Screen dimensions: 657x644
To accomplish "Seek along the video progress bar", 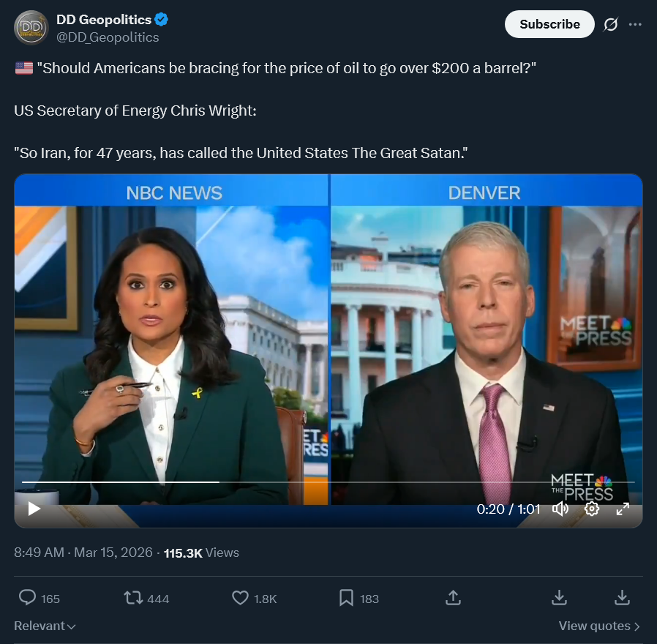I will 328,482.
